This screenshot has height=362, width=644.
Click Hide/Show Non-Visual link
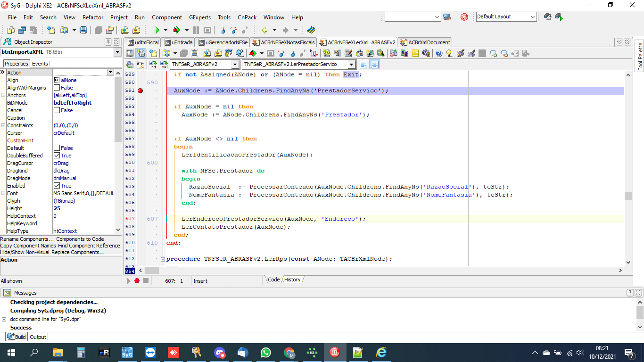click(x=25, y=252)
